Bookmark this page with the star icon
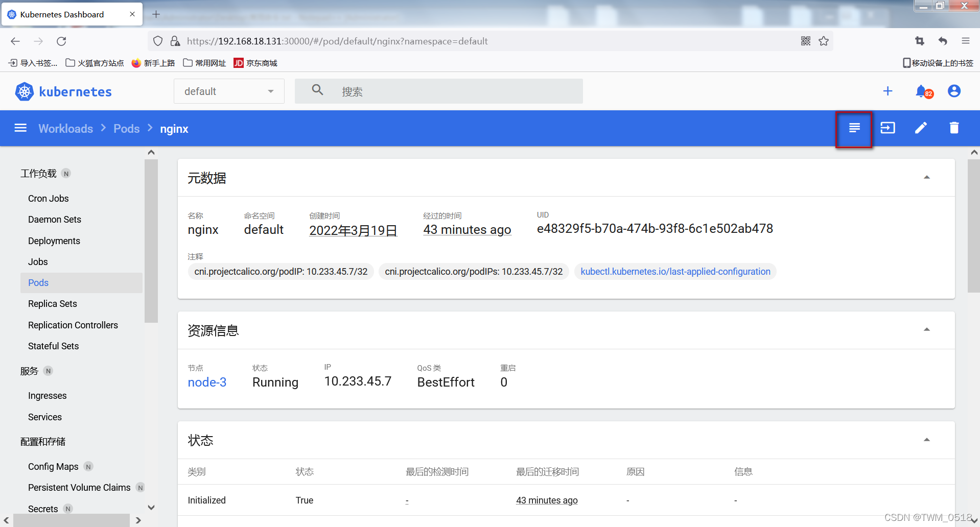Screen dimensions: 980x527 824,41
